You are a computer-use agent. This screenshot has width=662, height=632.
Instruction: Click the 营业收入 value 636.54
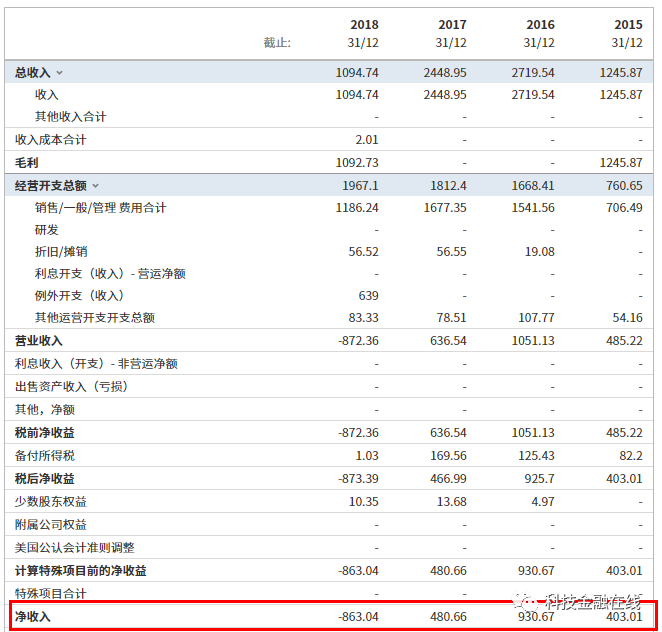tap(448, 341)
